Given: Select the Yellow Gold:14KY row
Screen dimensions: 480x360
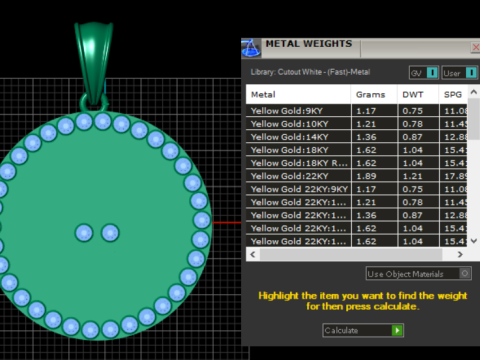Looking at the screenshot, I should (x=357, y=137).
